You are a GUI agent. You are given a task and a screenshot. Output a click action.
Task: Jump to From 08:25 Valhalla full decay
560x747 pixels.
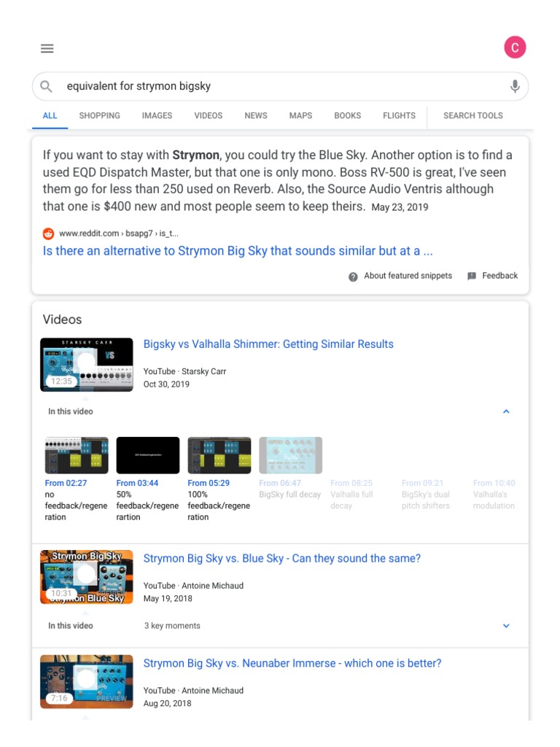pos(352,495)
